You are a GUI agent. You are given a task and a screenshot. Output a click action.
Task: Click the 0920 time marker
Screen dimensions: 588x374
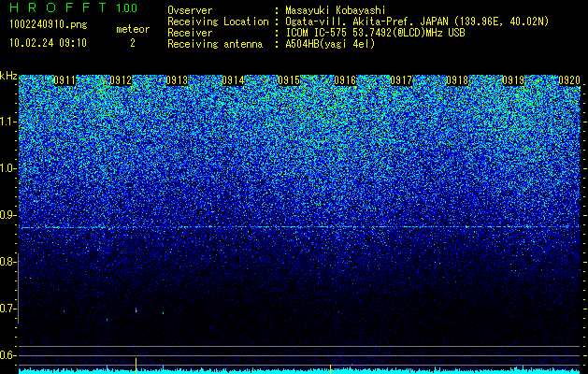click(x=569, y=80)
